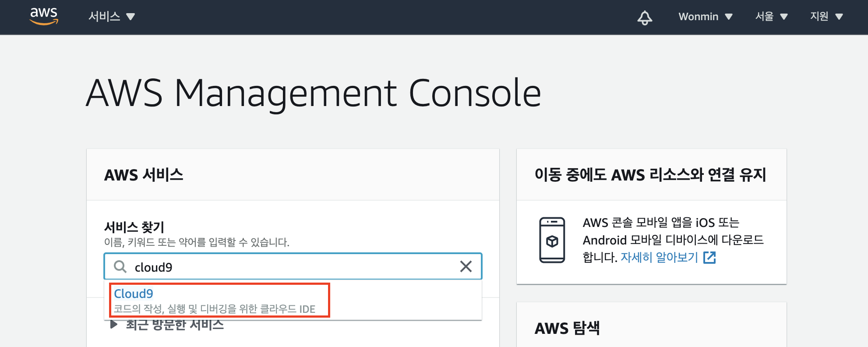This screenshot has height=347, width=868.
Task: Click the Cloud9 description '코드의 작성, 실행 및 디버깅을 위한 클라우드 IDE'
Action: [x=215, y=309]
